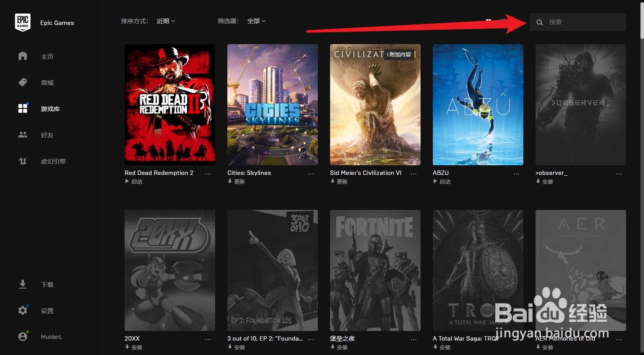
Task: Open the Fortnite cover art
Action: click(x=375, y=270)
